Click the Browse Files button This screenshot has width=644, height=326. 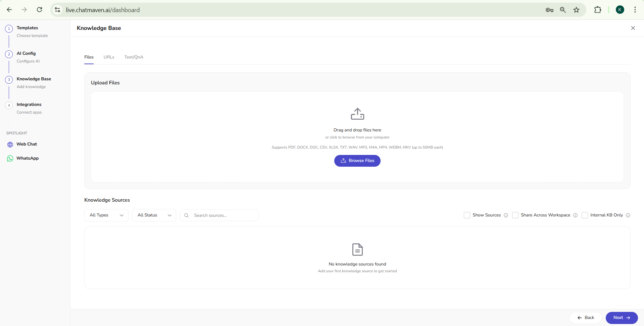click(357, 161)
